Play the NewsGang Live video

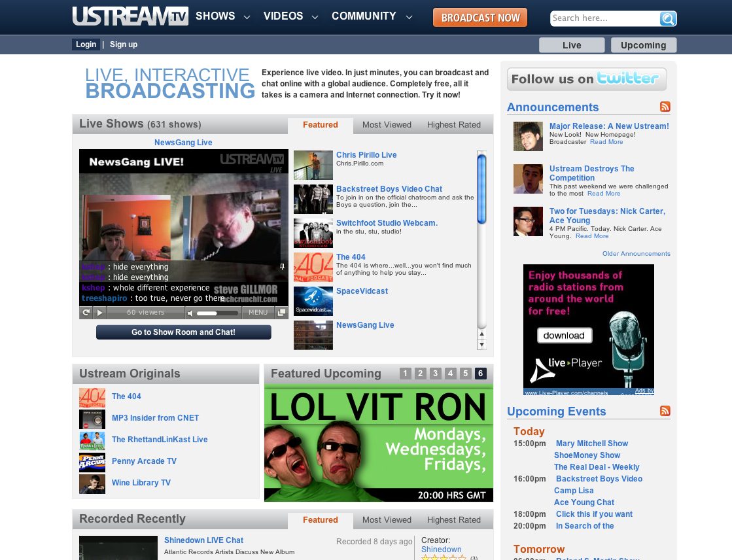tap(99, 313)
